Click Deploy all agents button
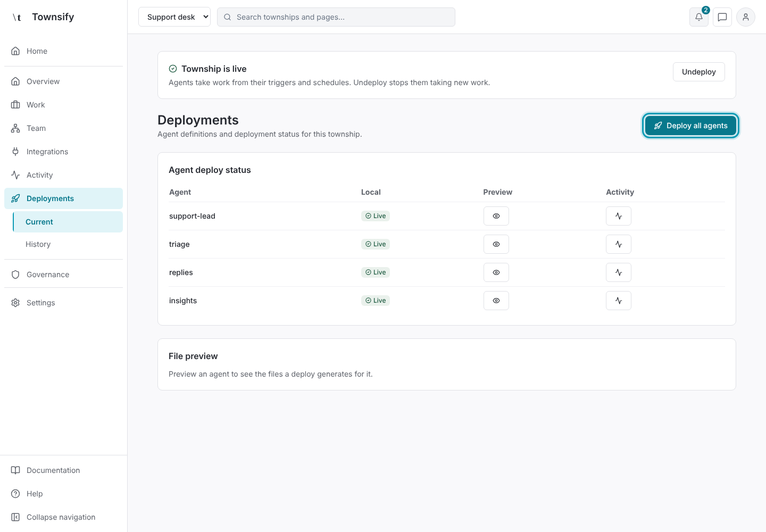Image resolution: width=766 pixels, height=532 pixels. click(690, 126)
